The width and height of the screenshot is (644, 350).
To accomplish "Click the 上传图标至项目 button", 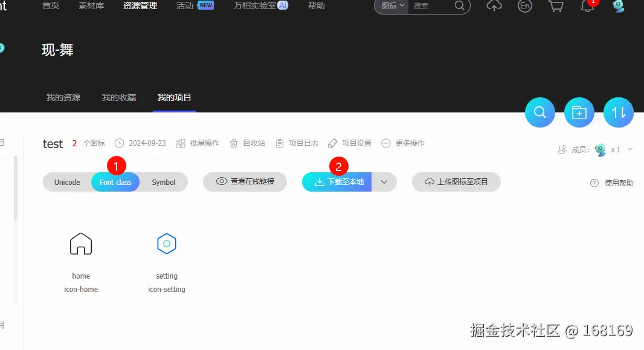I will coord(456,182).
